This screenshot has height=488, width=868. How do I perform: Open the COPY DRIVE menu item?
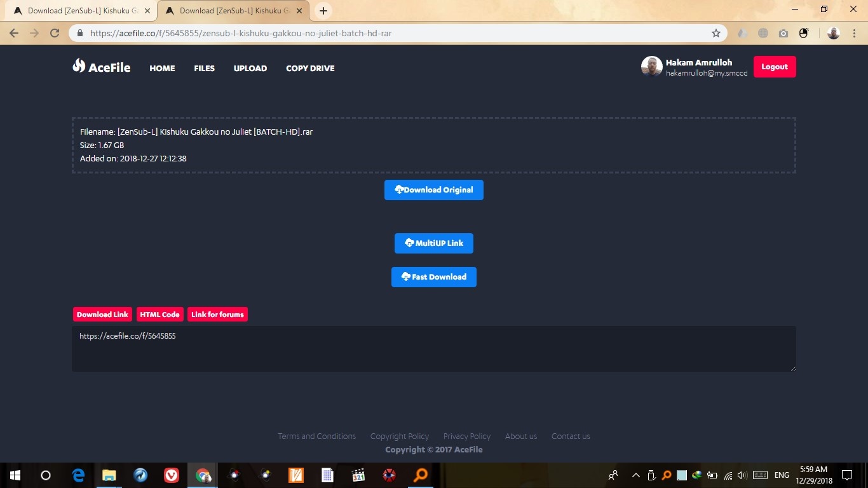click(x=310, y=68)
